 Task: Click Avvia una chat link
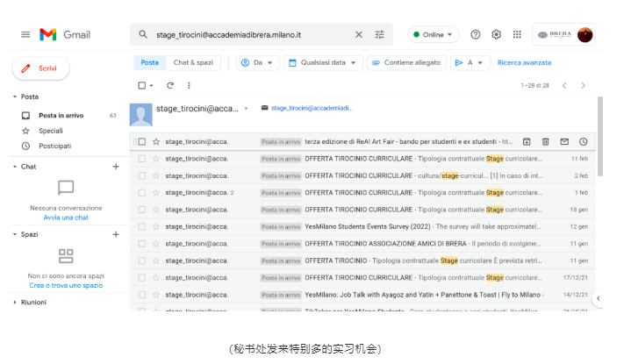(66, 218)
